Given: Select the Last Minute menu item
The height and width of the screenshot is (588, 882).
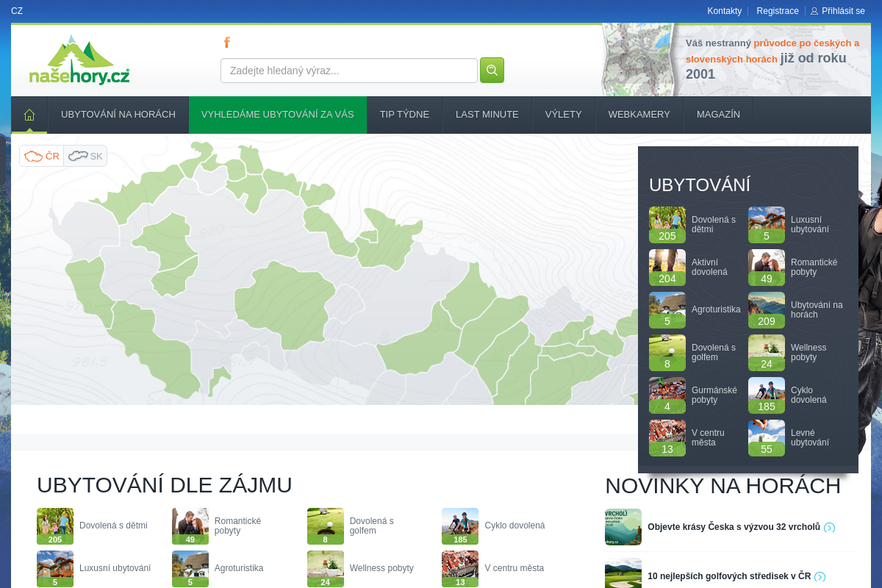Looking at the screenshot, I should pos(487,115).
